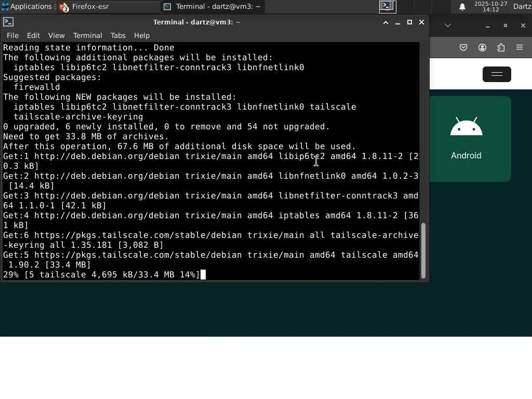
Task: Open the View menu in Terminal
Action: [x=56, y=35]
